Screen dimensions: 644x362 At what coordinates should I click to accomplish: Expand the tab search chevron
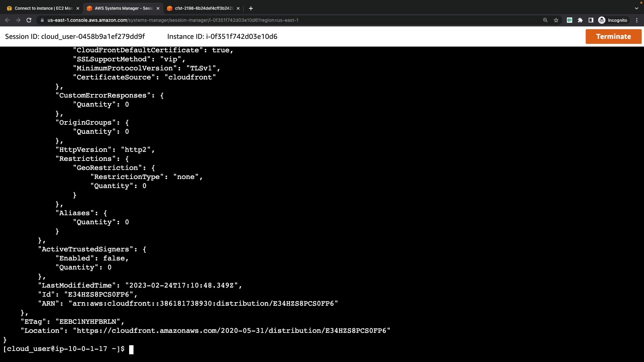click(x=637, y=8)
